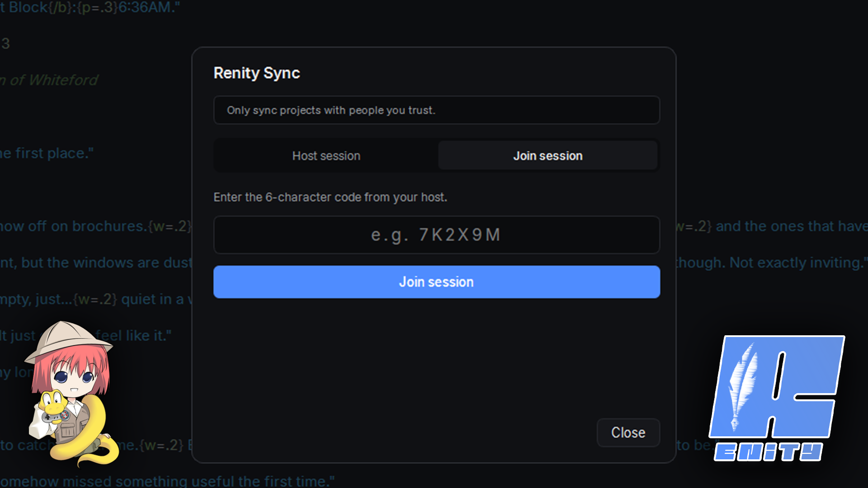Focus the 6-character code input field
Screen dimensions: 868x488
pos(436,235)
